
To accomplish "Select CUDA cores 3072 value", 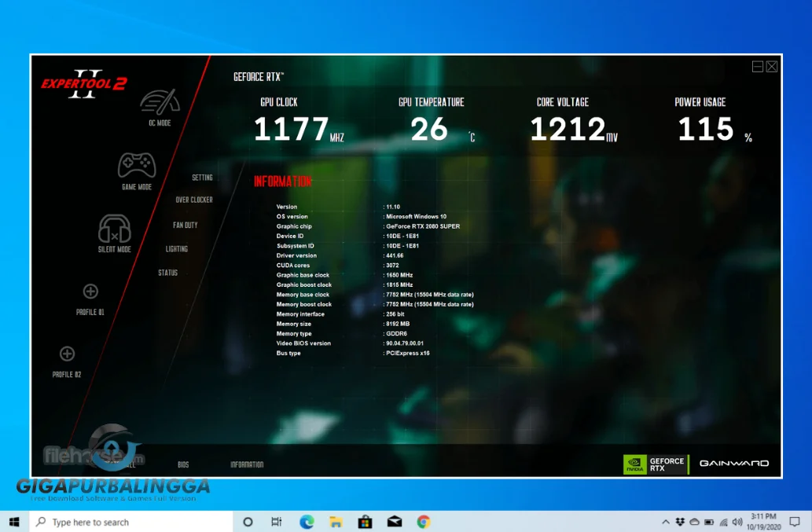I will click(x=392, y=266).
